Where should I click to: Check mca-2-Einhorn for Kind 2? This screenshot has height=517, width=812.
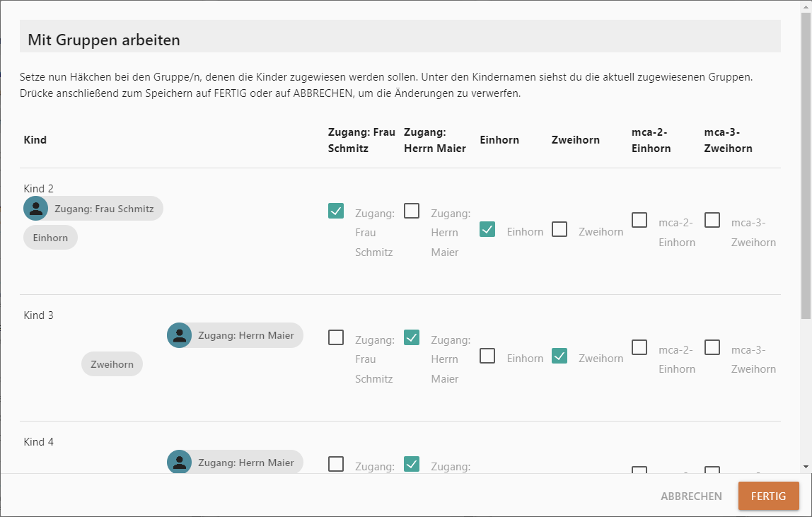[x=639, y=220]
